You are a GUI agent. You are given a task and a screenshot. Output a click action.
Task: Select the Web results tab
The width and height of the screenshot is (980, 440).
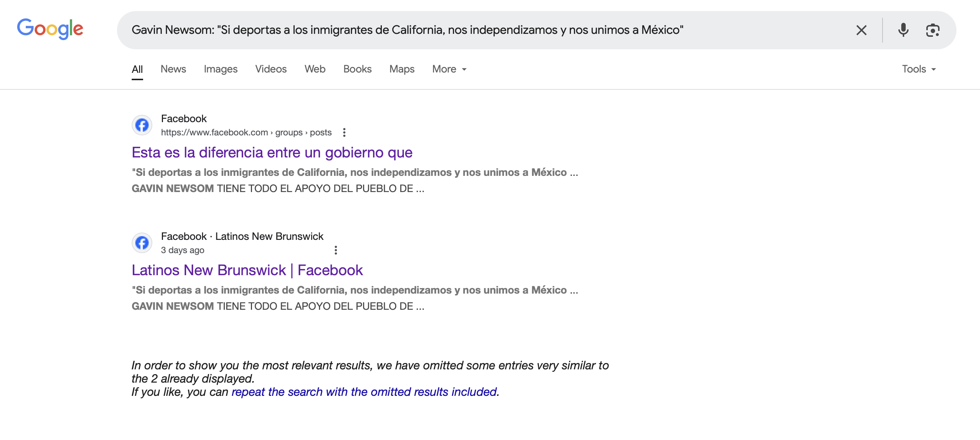click(x=315, y=69)
